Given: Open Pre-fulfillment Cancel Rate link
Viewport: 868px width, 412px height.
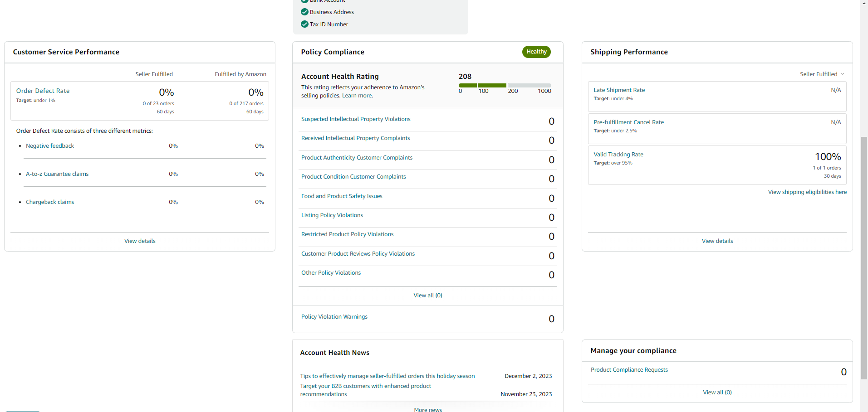Looking at the screenshot, I should 629,122.
